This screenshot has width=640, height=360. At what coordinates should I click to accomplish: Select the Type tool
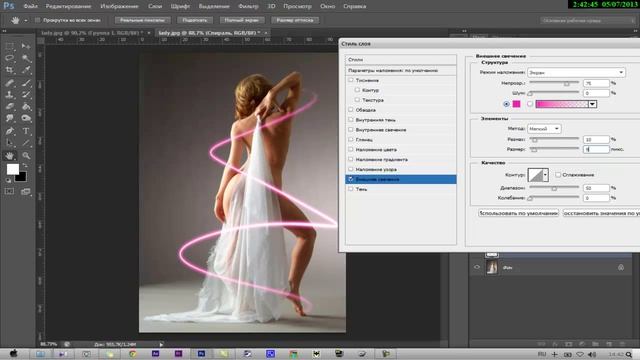coord(26,131)
